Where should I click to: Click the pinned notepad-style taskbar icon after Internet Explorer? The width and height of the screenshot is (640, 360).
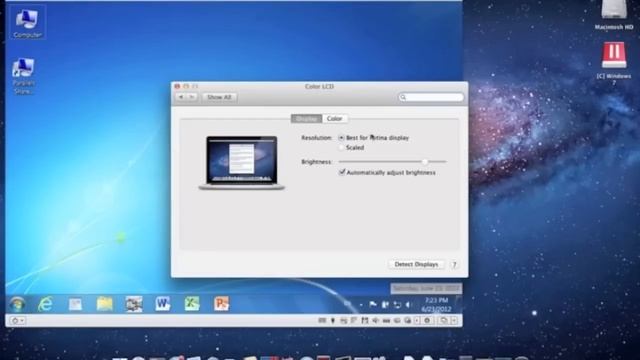75,304
